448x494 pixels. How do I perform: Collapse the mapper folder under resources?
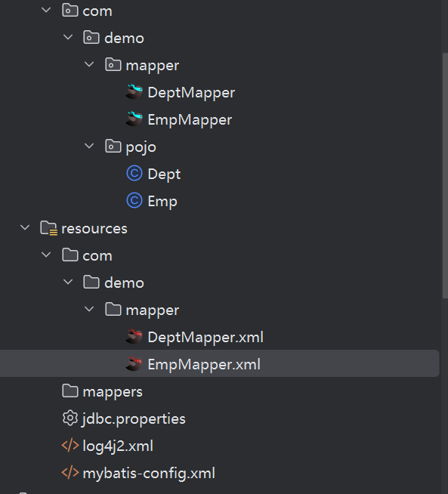[x=89, y=309]
